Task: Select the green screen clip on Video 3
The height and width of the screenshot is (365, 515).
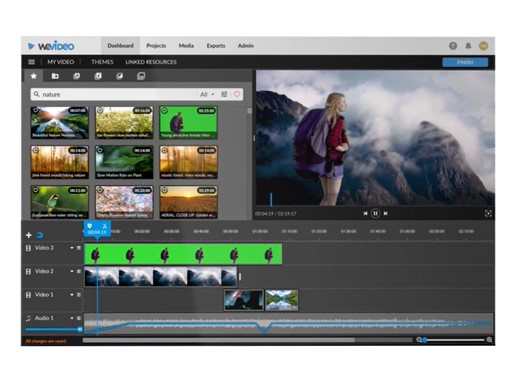Action: [x=183, y=254]
